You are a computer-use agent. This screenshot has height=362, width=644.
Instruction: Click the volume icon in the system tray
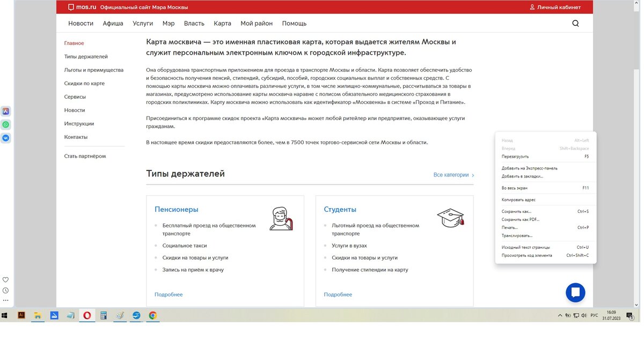point(584,315)
